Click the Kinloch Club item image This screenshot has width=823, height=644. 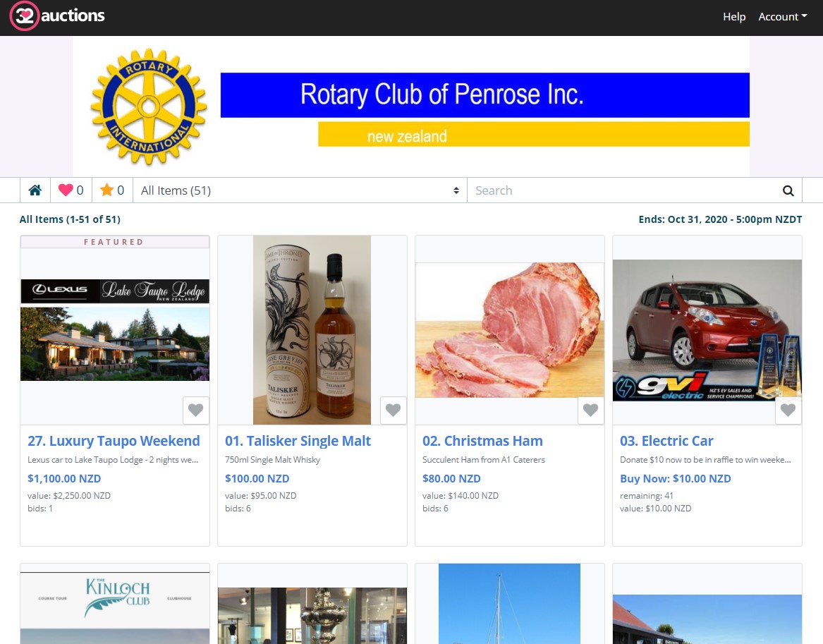tap(115, 603)
